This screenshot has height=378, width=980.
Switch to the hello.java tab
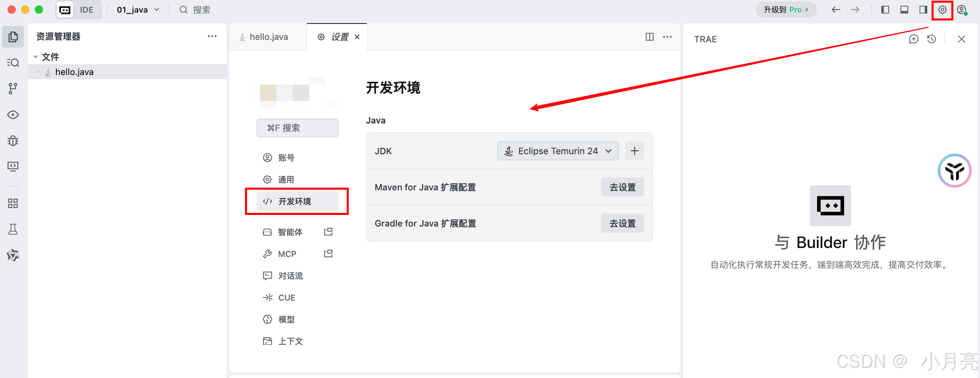268,37
